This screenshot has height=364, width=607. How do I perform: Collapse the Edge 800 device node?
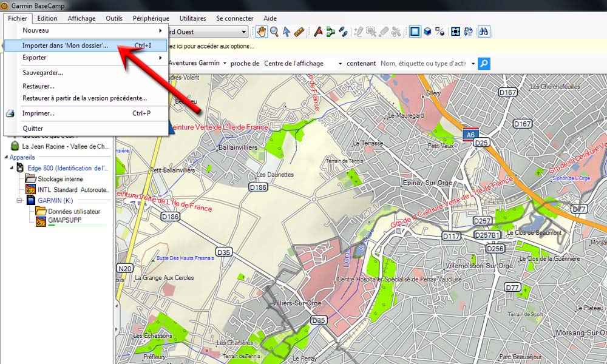(x=12, y=168)
